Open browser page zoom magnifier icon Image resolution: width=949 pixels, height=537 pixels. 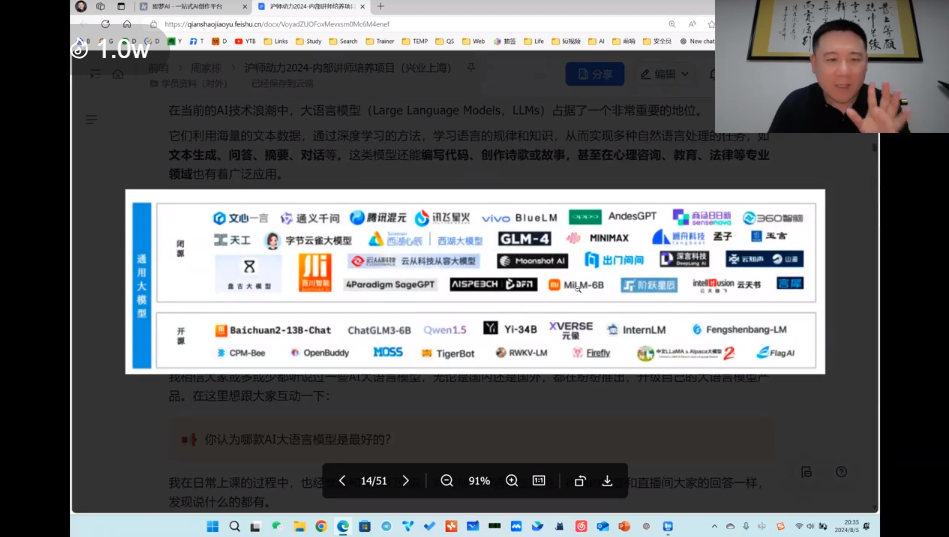tap(672, 24)
